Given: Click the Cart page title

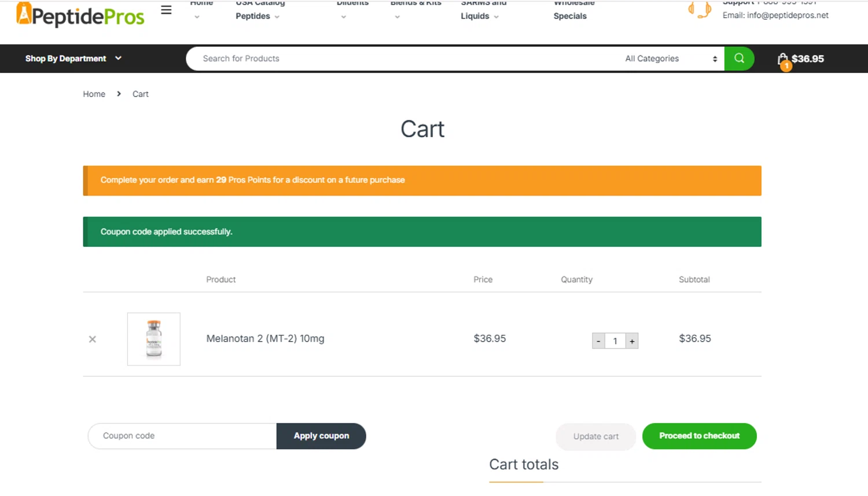Looking at the screenshot, I should tap(422, 129).
